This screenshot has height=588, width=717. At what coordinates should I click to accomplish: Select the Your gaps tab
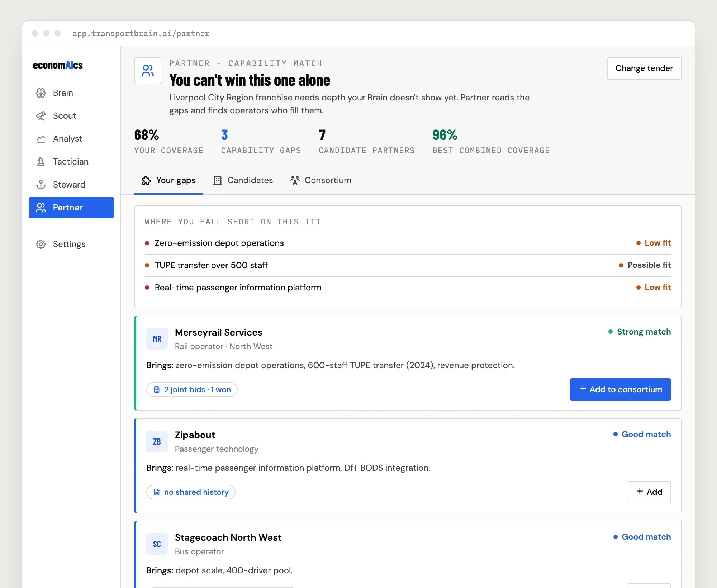[x=168, y=180]
